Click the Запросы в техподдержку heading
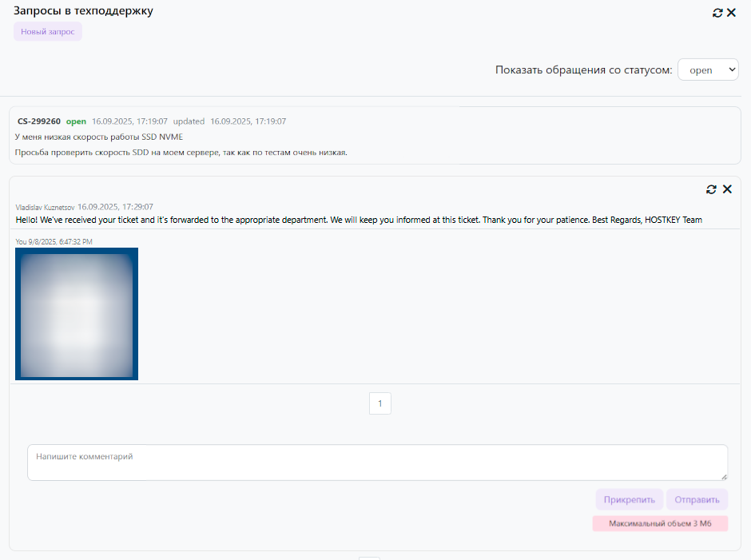This screenshot has height=560, width=751. (x=83, y=11)
